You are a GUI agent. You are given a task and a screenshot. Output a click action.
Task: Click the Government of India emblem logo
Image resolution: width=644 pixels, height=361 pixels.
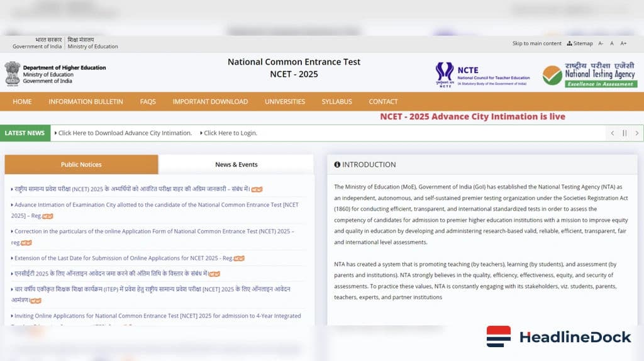pos(13,74)
